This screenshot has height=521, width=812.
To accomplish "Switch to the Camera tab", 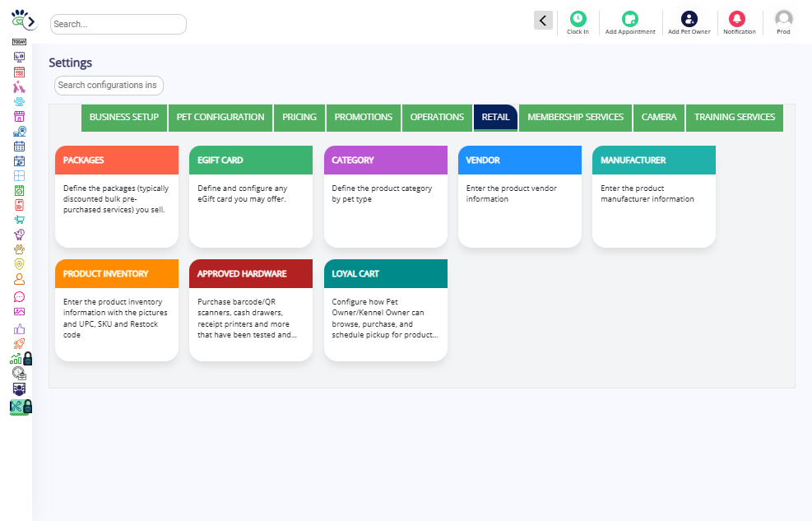I will (x=659, y=118).
